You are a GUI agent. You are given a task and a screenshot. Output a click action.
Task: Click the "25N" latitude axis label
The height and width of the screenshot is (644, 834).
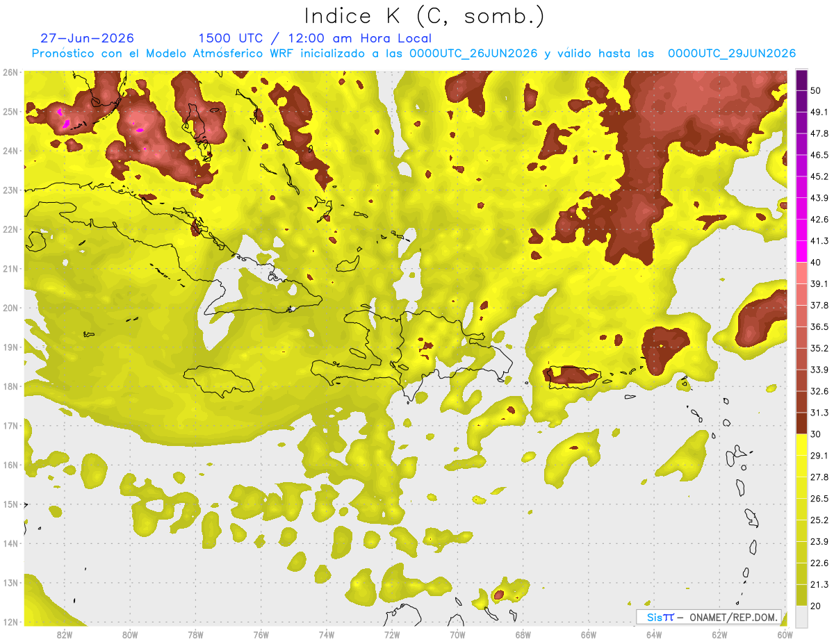pos(10,112)
